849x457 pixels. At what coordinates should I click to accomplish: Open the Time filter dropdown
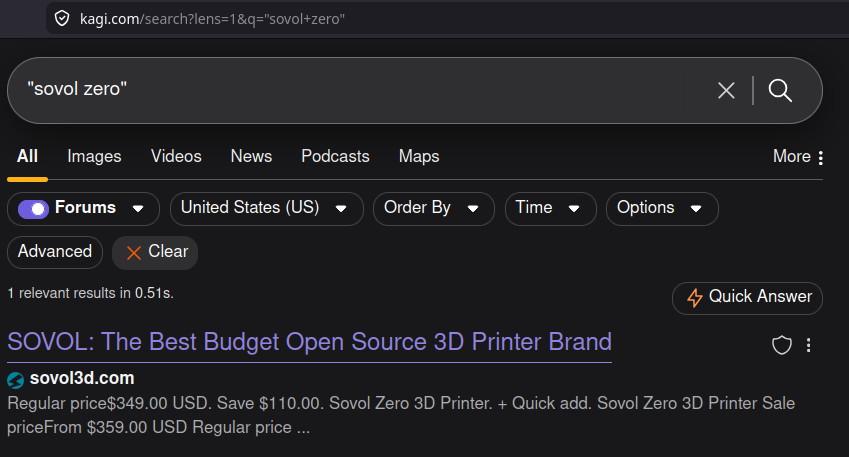[x=550, y=208]
